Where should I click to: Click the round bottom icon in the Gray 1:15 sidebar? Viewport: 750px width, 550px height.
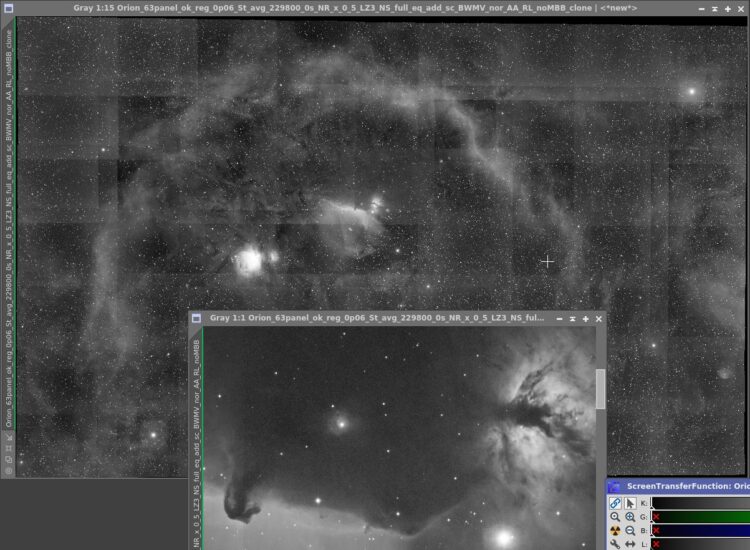coord(9,471)
